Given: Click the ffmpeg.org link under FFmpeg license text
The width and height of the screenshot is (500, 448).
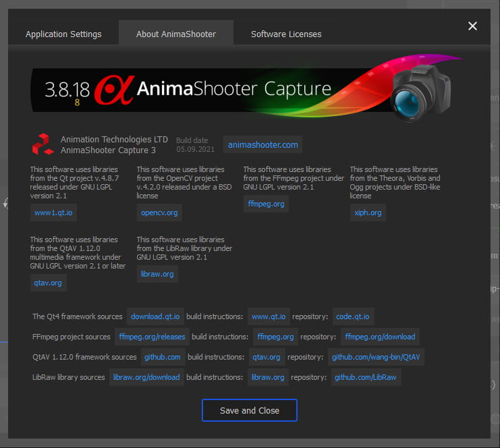Looking at the screenshot, I should click(266, 204).
